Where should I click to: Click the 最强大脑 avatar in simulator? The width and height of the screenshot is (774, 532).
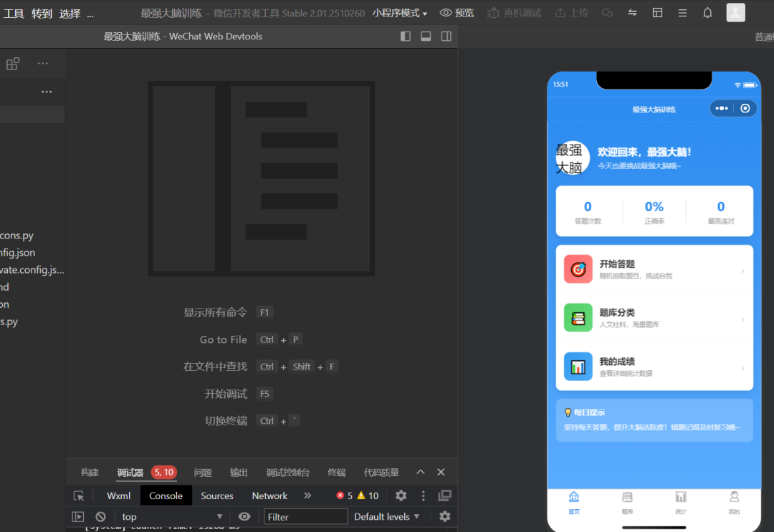[573, 158]
